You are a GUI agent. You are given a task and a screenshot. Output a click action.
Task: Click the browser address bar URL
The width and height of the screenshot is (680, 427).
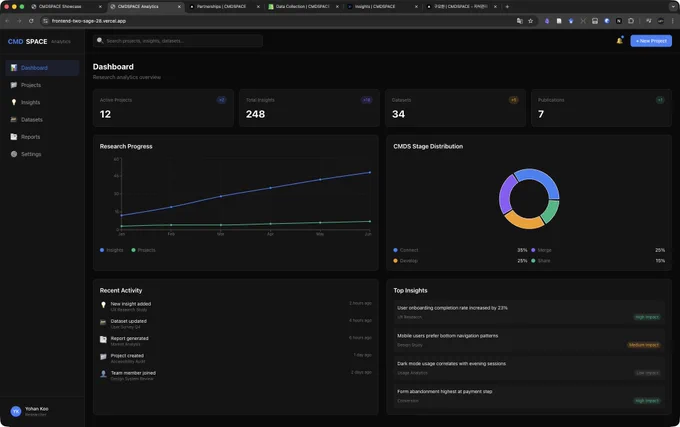click(x=89, y=21)
